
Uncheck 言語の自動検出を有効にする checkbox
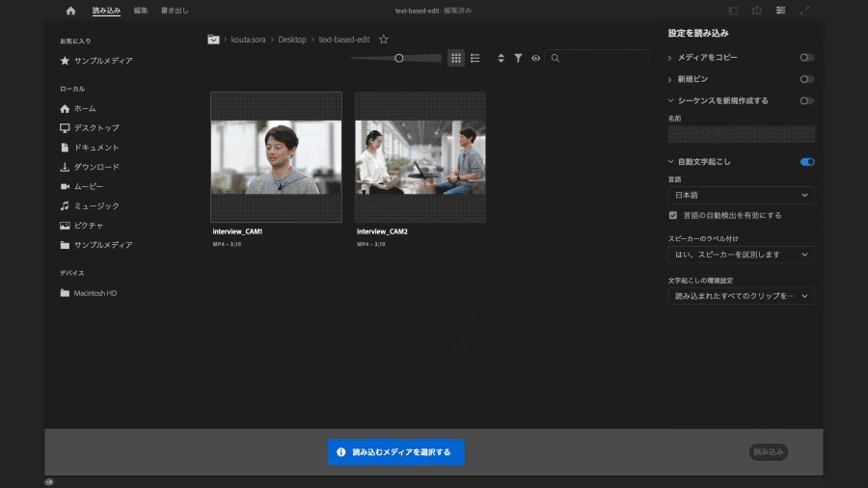[672, 215]
